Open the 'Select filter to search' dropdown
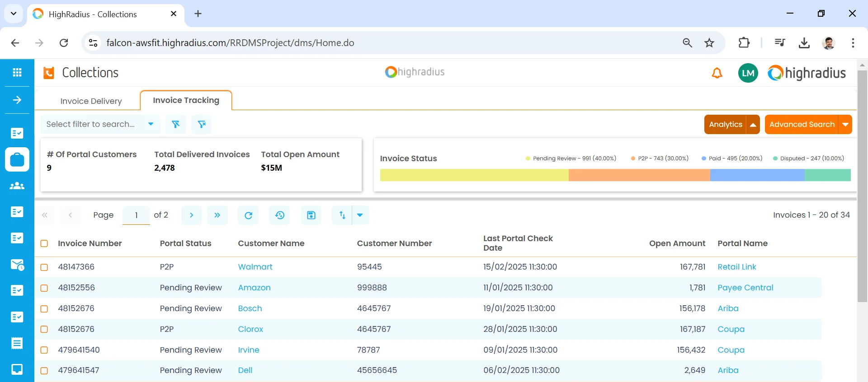The height and width of the screenshot is (382, 868). click(100, 124)
